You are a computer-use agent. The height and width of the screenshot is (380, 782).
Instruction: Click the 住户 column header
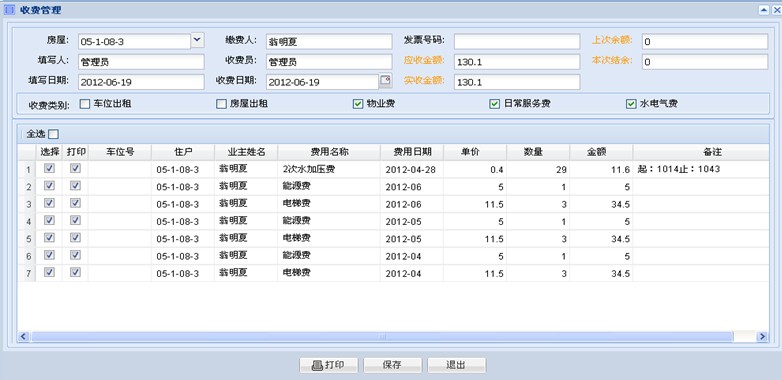click(x=183, y=152)
